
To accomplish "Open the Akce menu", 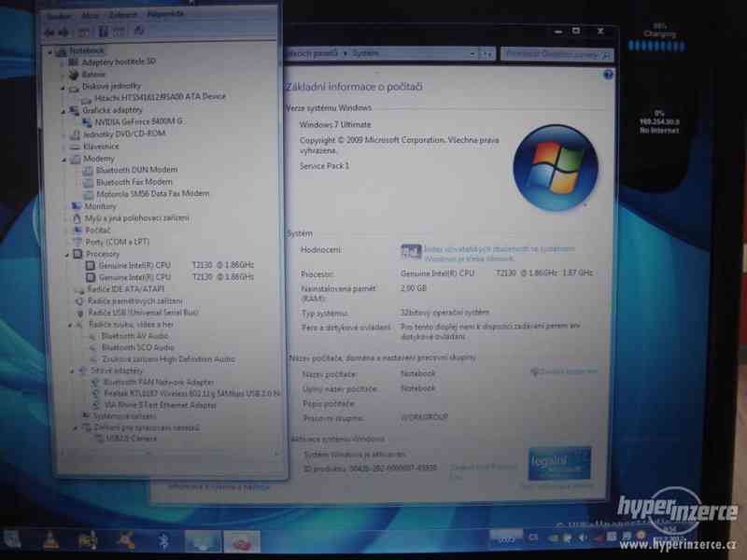I will (x=90, y=15).
